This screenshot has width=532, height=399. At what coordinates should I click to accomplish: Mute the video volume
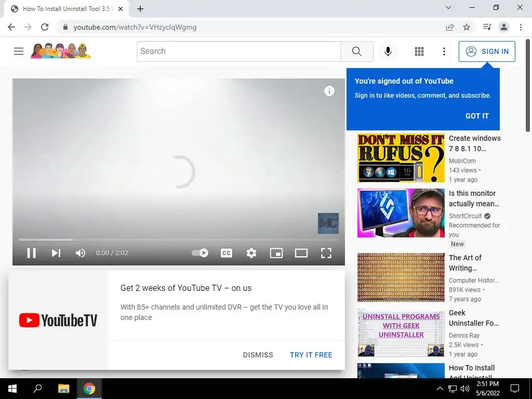tap(81, 253)
